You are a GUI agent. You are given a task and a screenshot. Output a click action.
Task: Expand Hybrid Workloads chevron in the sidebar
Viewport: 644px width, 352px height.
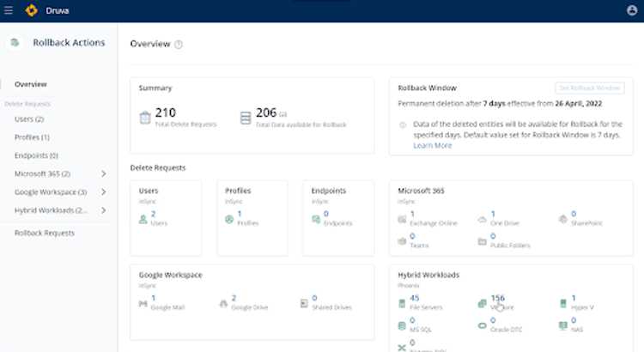(104, 210)
